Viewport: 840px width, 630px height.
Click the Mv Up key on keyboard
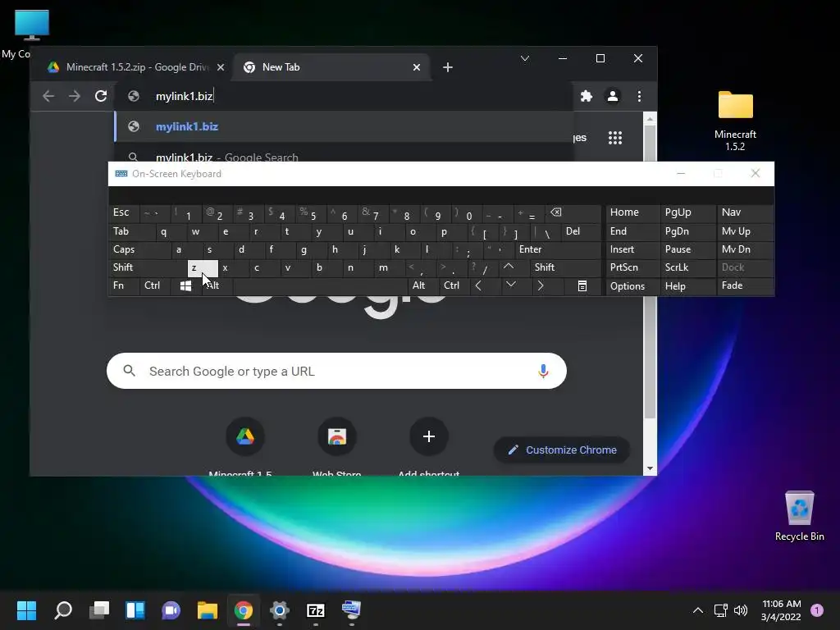pyautogui.click(x=745, y=231)
